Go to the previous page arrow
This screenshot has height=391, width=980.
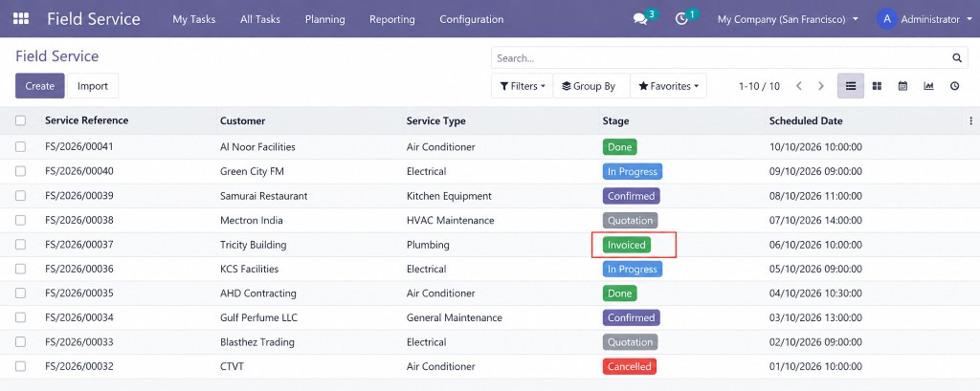point(799,86)
